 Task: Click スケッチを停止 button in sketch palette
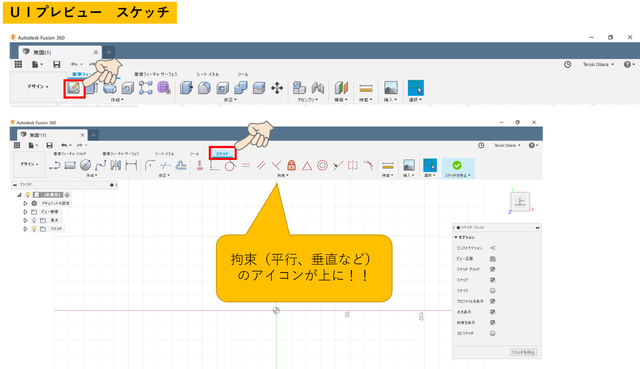[523, 352]
